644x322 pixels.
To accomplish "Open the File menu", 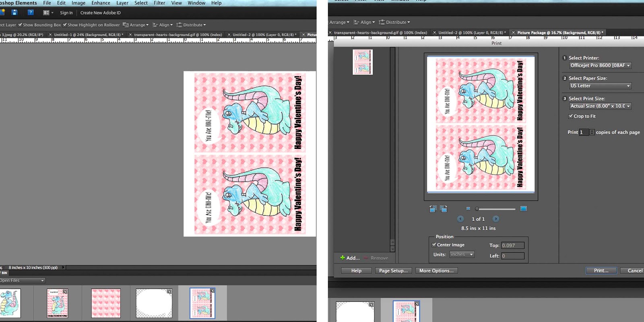I will coord(47,3).
